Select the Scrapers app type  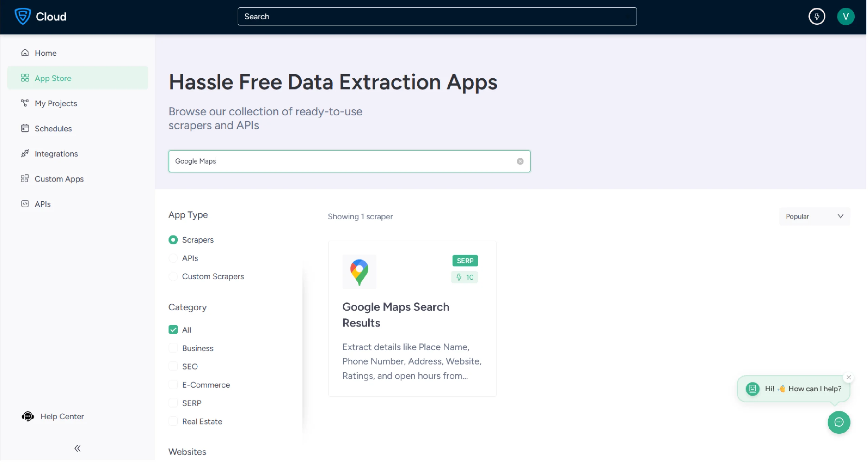pyautogui.click(x=173, y=240)
